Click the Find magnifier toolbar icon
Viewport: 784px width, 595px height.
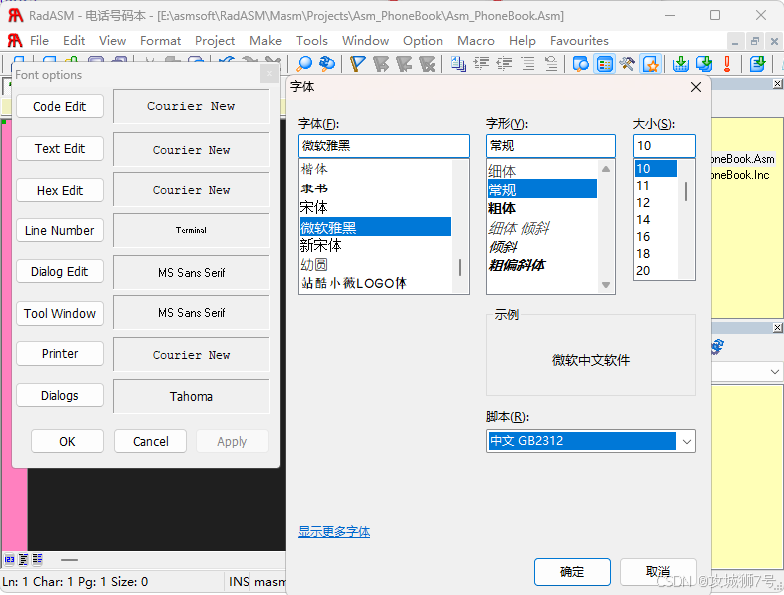[304, 64]
